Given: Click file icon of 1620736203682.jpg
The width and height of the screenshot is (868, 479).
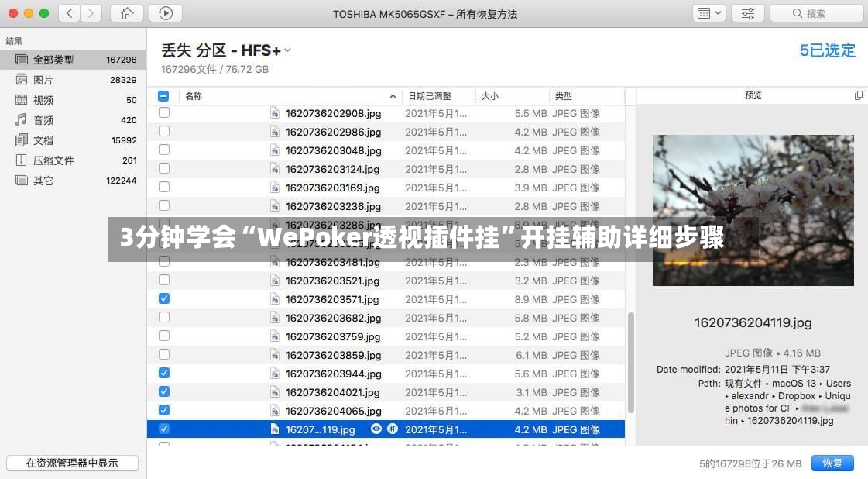Looking at the screenshot, I should [x=275, y=318].
